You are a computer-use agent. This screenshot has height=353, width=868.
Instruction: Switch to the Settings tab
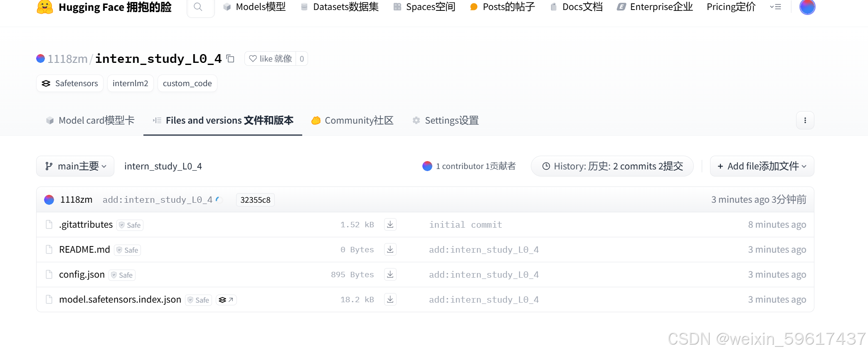click(x=445, y=120)
